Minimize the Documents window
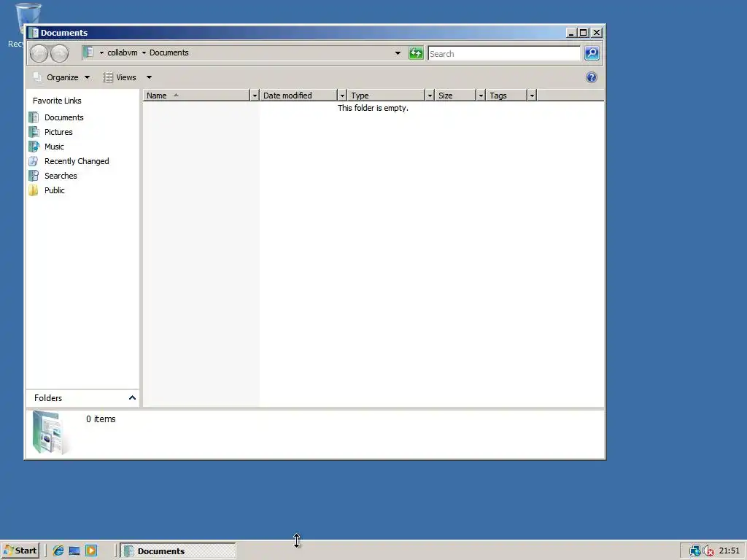747x560 pixels. point(570,33)
